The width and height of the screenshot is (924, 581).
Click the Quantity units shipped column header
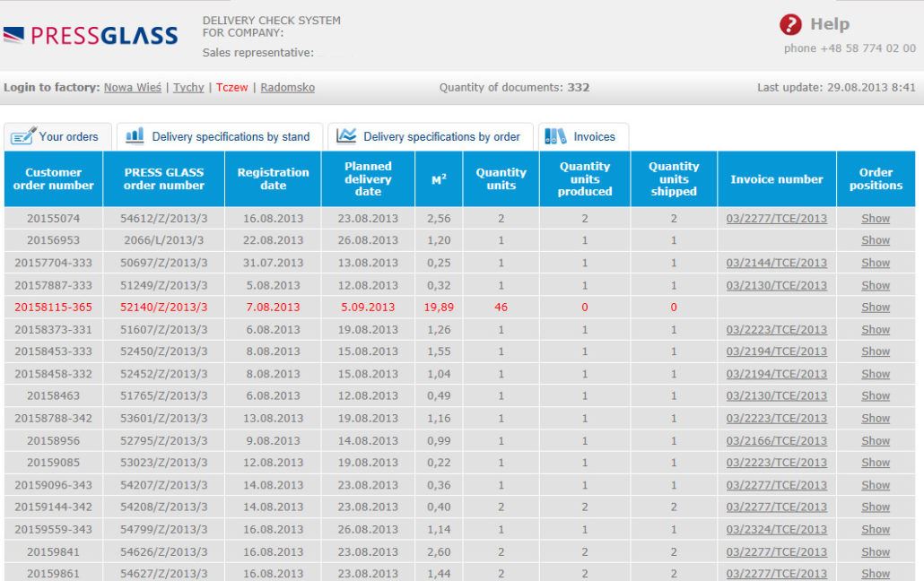coord(674,179)
